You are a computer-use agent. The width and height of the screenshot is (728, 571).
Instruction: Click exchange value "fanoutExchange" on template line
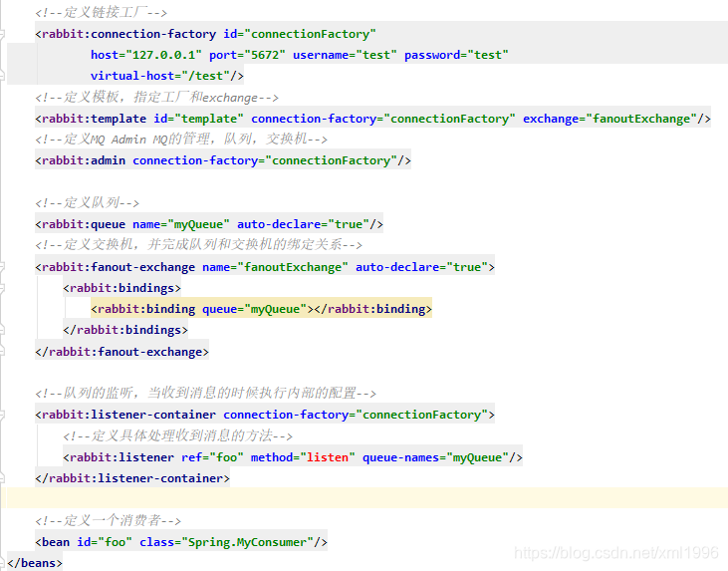point(641,119)
